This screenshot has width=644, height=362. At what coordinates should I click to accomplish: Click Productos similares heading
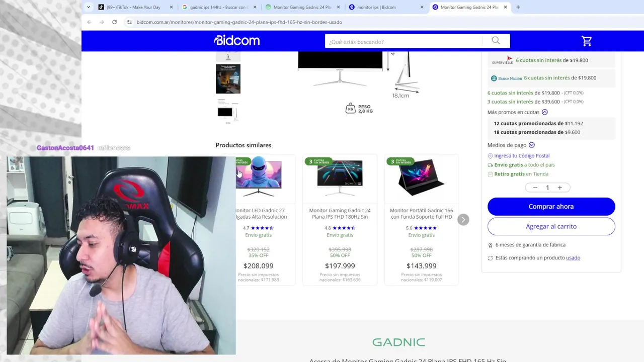click(244, 145)
